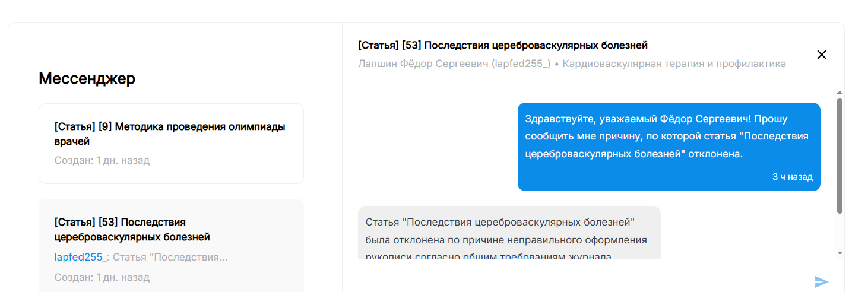Screen dimensions: 868x292
Task: Select the "[53] Последствия цереброваскулярных болезней" title in the conversation list
Action: [x=132, y=230]
